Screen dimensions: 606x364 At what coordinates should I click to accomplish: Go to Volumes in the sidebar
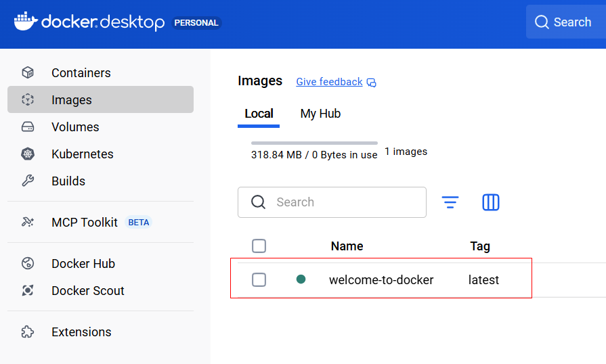pos(100,127)
